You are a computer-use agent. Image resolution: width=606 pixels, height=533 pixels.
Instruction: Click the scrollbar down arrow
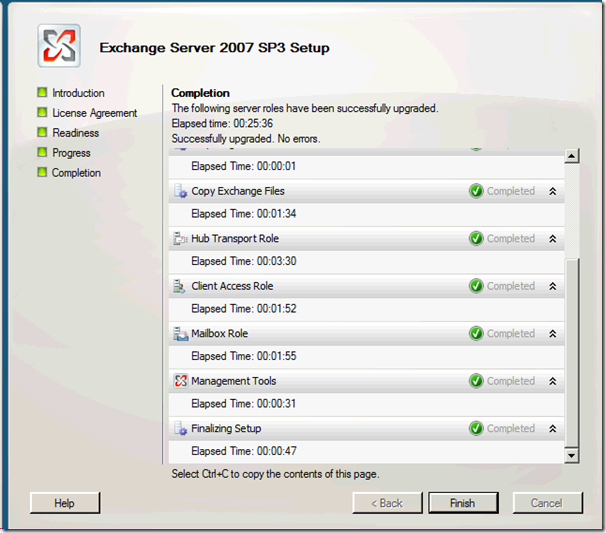coord(571,456)
